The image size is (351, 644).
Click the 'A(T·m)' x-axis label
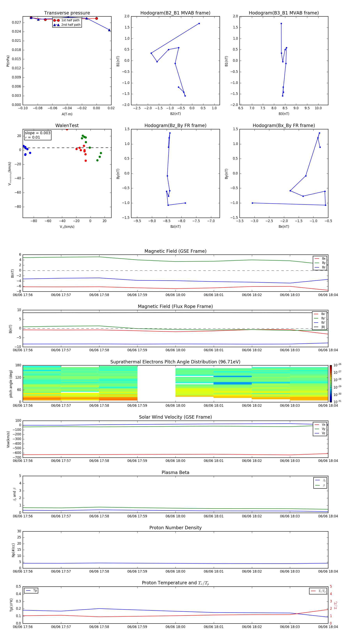[67, 114]
